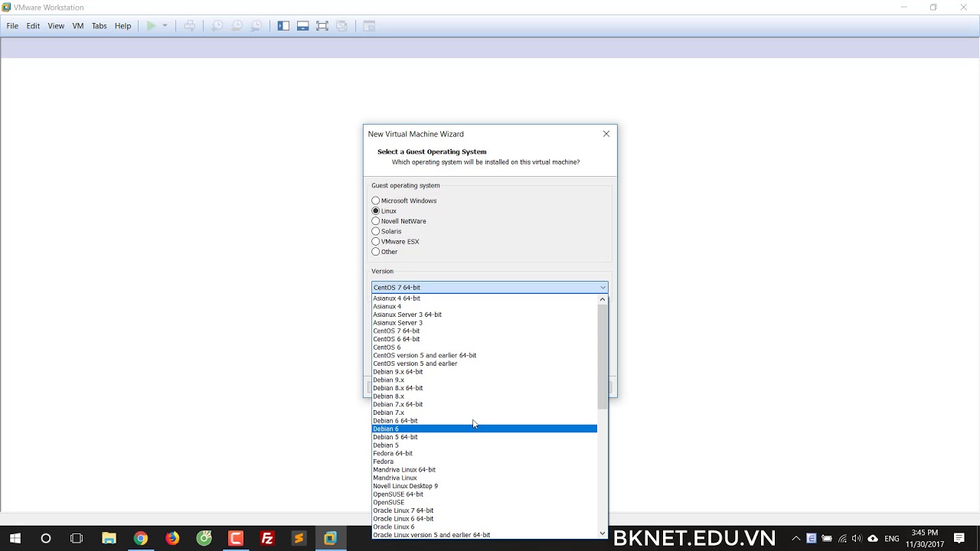Launch Firefox from the taskbar
The width and height of the screenshot is (980, 551).
[172, 539]
